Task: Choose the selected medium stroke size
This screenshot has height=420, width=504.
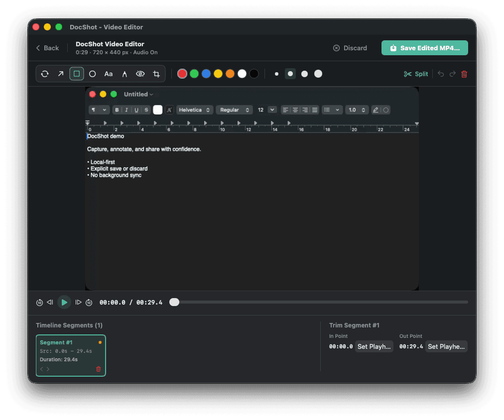Action: (290, 74)
